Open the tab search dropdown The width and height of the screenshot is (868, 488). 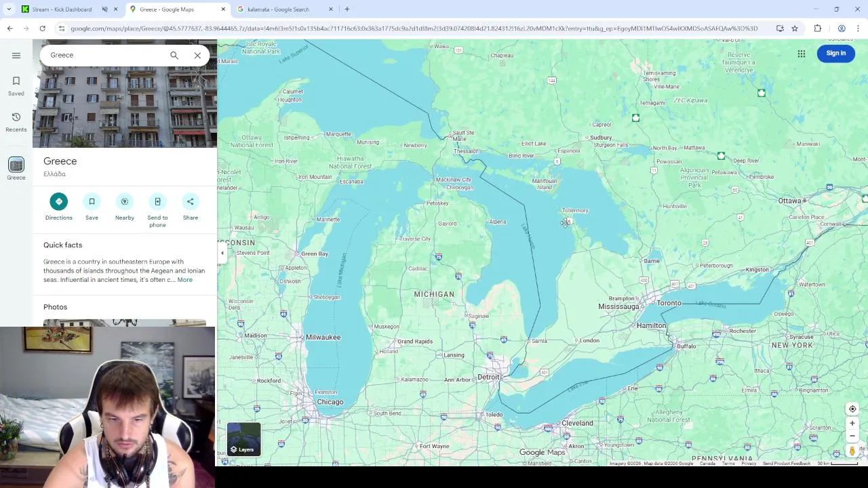[x=9, y=9]
